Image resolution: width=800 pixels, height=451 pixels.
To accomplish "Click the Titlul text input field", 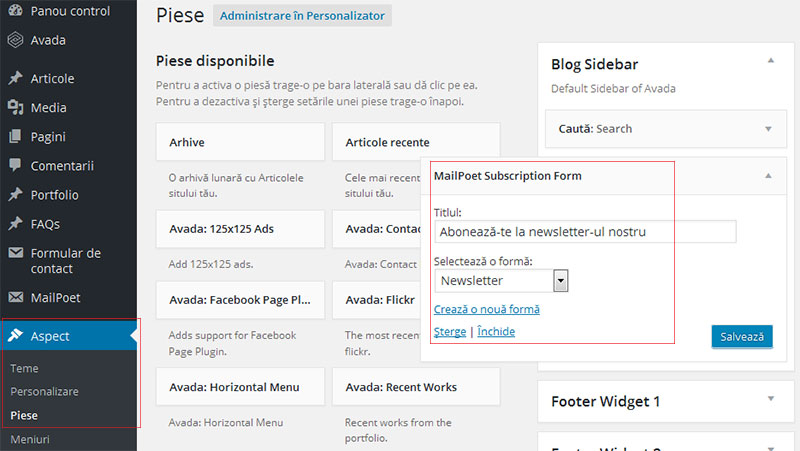I will pyautogui.click(x=585, y=232).
